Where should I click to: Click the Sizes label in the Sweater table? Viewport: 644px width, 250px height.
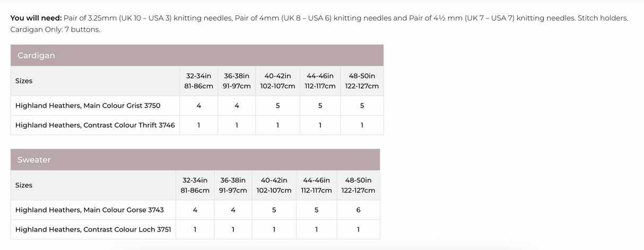(24, 185)
